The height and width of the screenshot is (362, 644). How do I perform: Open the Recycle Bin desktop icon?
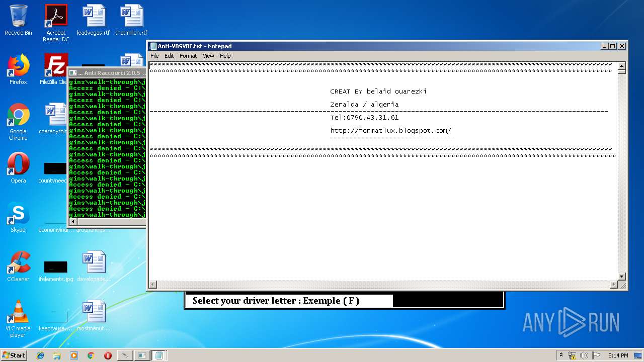[x=18, y=20]
